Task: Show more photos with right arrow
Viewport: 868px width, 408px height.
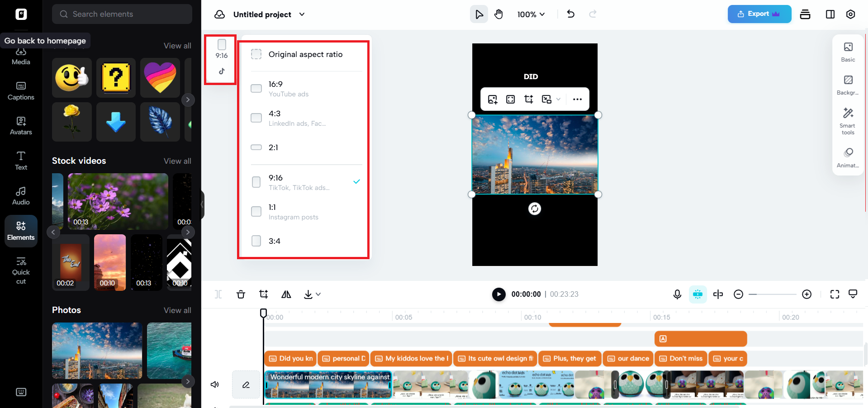Action: pos(188,381)
